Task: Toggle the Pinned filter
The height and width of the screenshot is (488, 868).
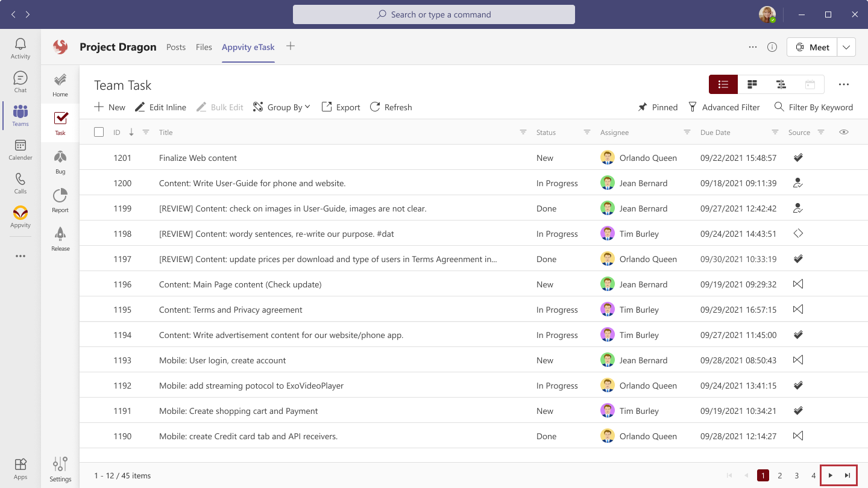Action: point(658,107)
